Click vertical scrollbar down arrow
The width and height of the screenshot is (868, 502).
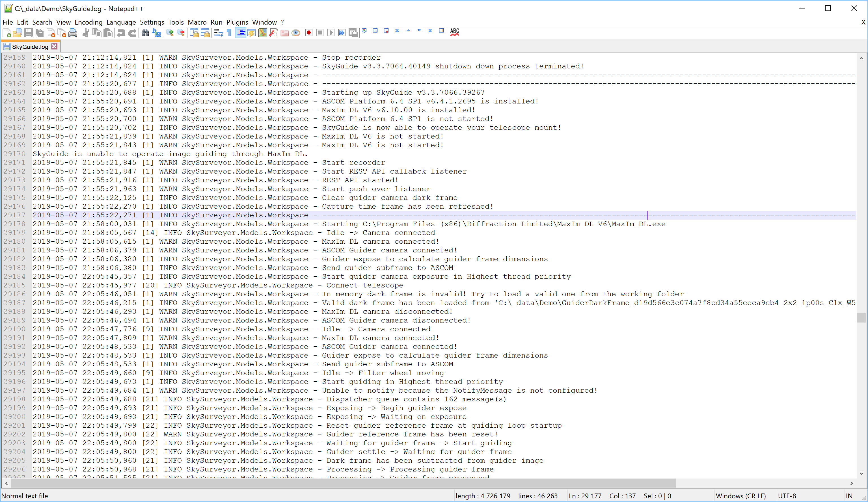click(x=861, y=473)
